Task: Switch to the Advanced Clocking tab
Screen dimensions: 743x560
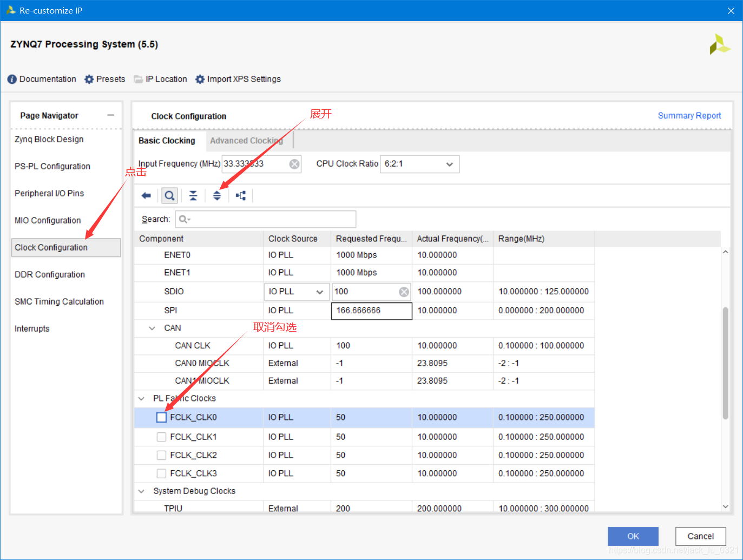Action: pos(246,141)
